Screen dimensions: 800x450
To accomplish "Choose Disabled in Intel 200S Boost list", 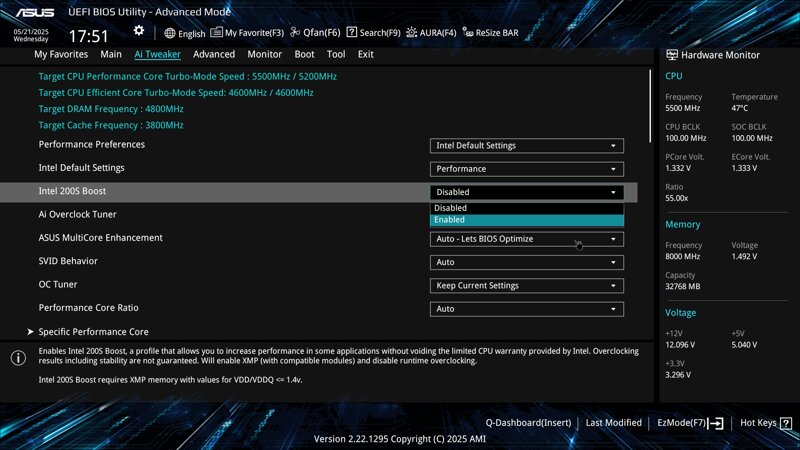I will point(527,208).
